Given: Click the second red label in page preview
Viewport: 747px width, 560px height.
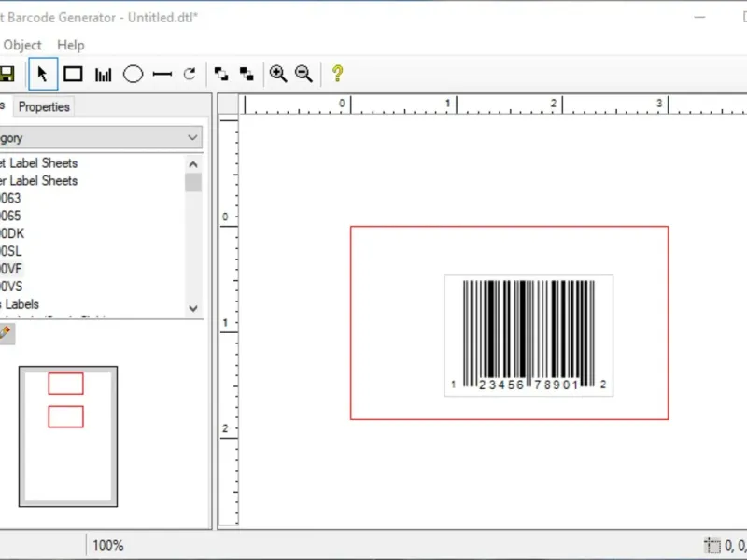Looking at the screenshot, I should point(65,416).
